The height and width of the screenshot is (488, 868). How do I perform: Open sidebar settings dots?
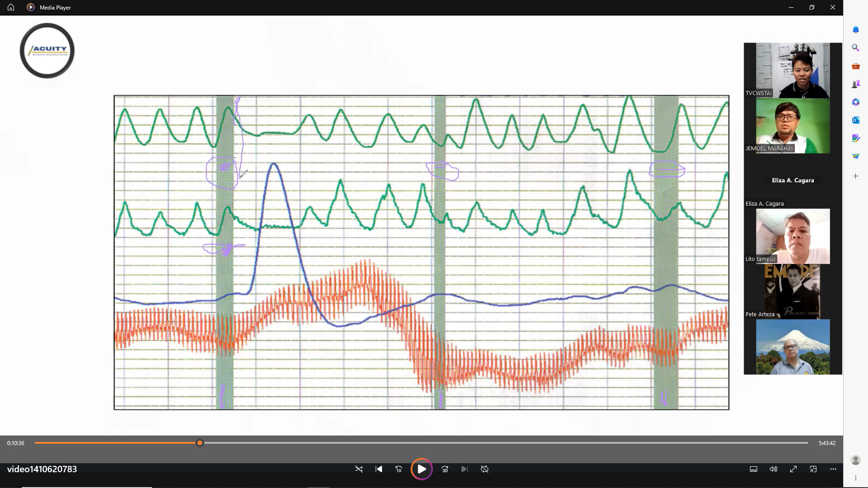[855, 478]
